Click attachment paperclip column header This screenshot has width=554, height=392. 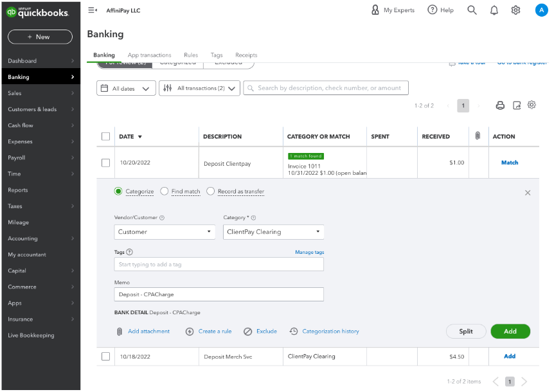(478, 136)
